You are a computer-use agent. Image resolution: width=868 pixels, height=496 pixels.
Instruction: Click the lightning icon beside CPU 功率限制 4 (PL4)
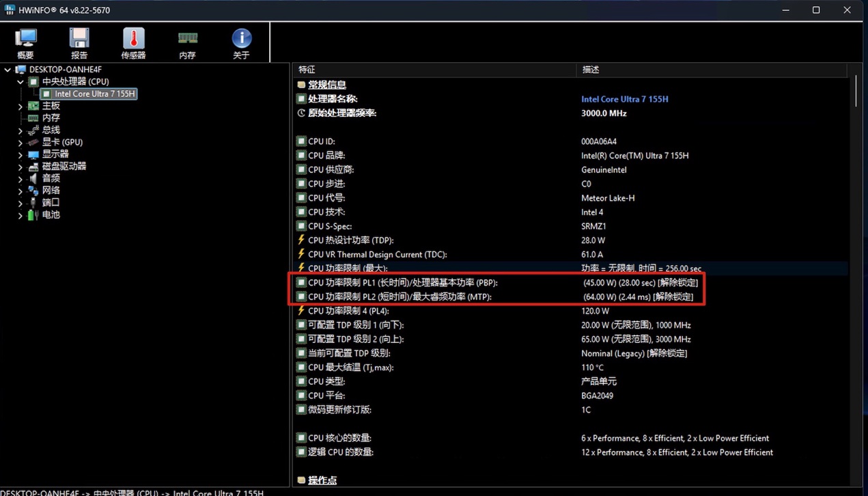click(x=301, y=311)
